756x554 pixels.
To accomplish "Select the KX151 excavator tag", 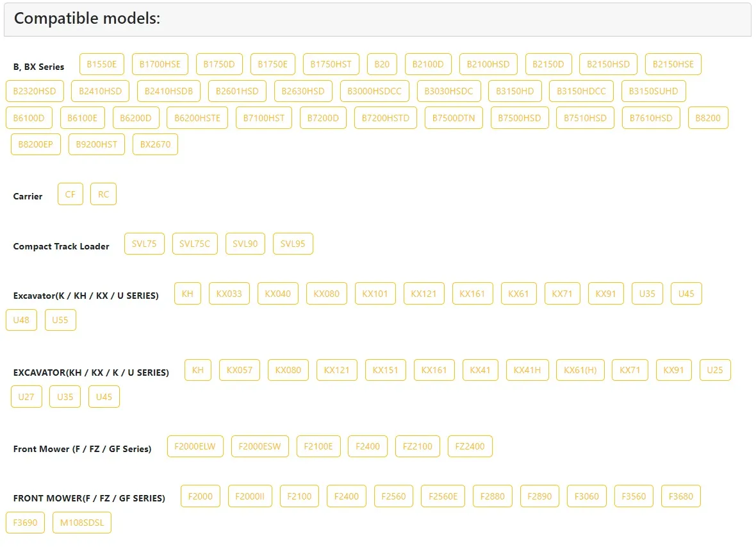I will (386, 370).
